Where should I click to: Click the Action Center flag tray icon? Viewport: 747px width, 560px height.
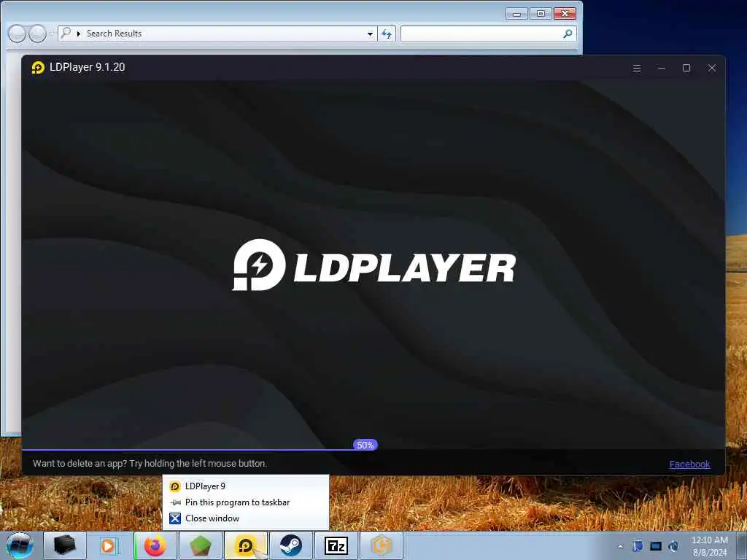(638, 546)
